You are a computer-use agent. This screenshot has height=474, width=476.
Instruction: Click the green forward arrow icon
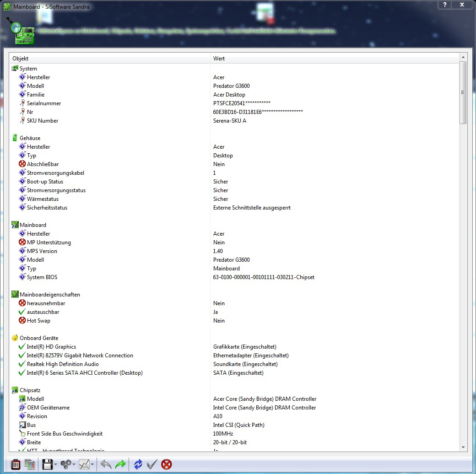click(x=120, y=464)
